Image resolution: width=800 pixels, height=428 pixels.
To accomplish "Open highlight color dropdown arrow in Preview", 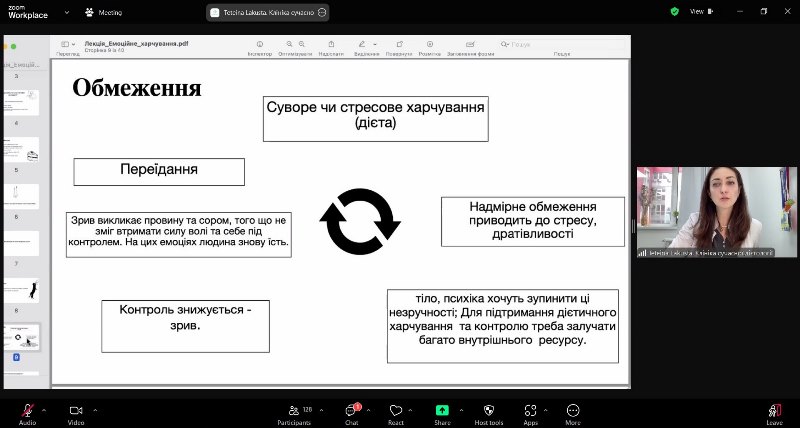I will pos(375,44).
